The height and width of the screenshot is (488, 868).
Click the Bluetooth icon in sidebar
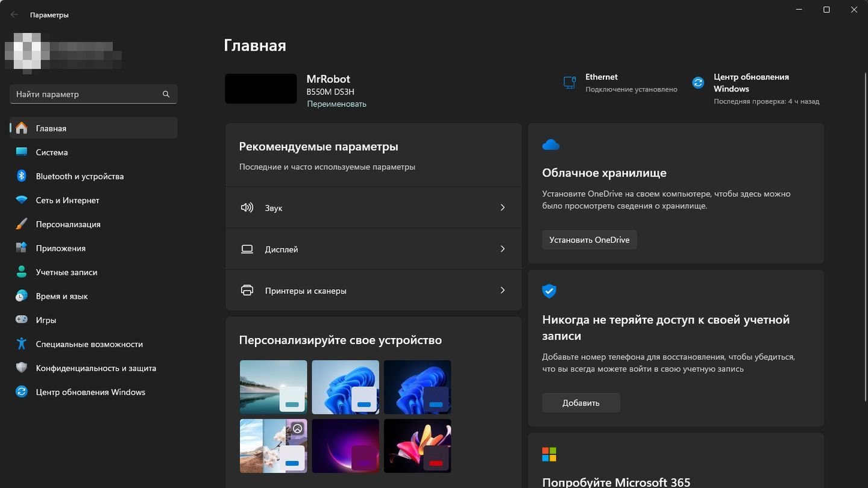[x=22, y=176]
